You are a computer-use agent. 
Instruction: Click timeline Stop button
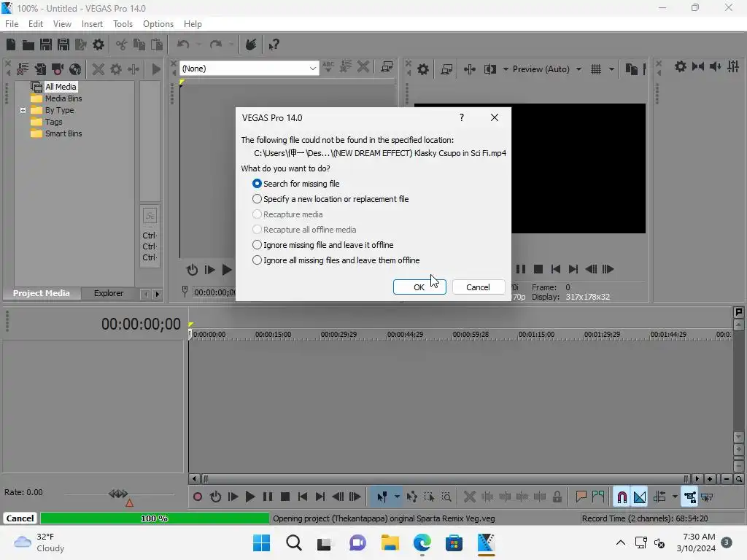[285, 497]
